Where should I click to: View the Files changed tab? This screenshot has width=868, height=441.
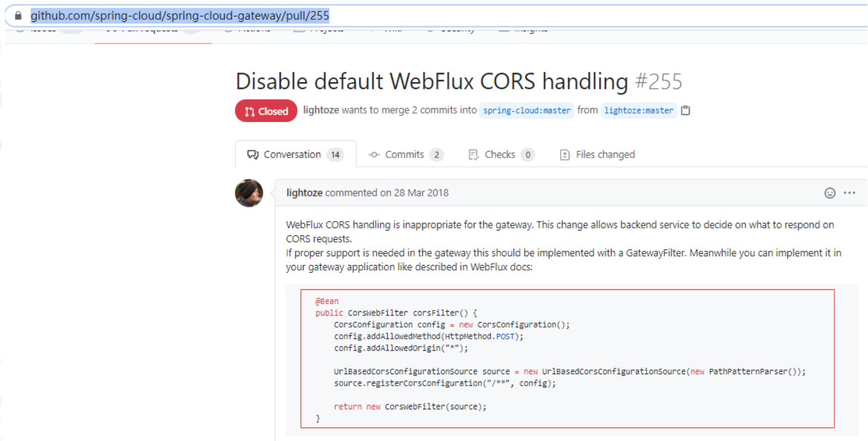(x=597, y=155)
